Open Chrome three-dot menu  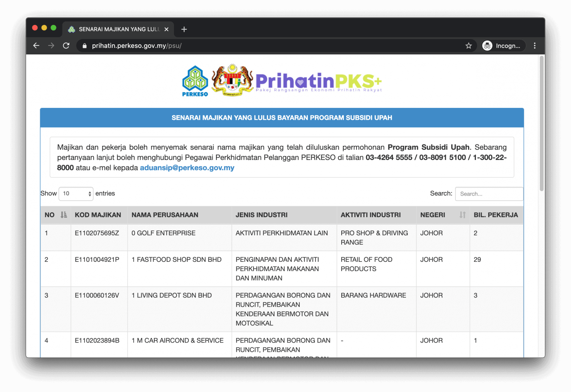pos(535,46)
